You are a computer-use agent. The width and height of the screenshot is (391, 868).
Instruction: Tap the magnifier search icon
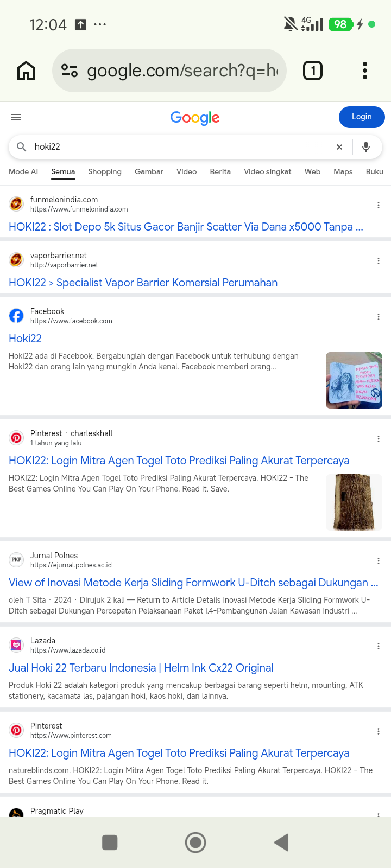22,146
